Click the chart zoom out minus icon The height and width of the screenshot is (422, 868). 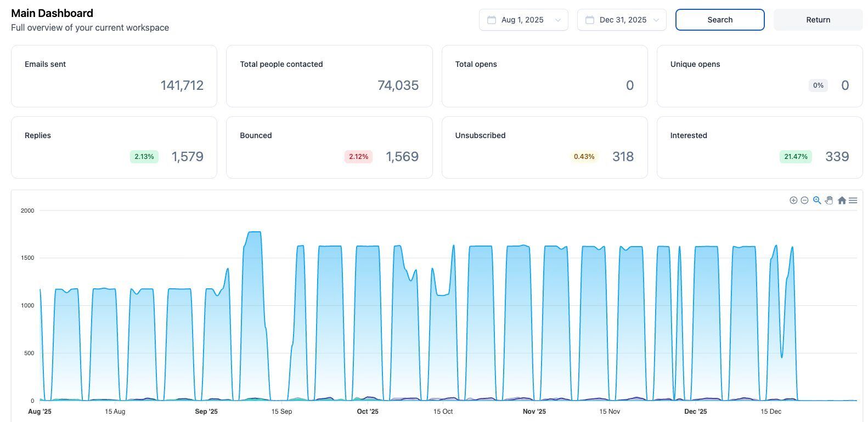804,201
